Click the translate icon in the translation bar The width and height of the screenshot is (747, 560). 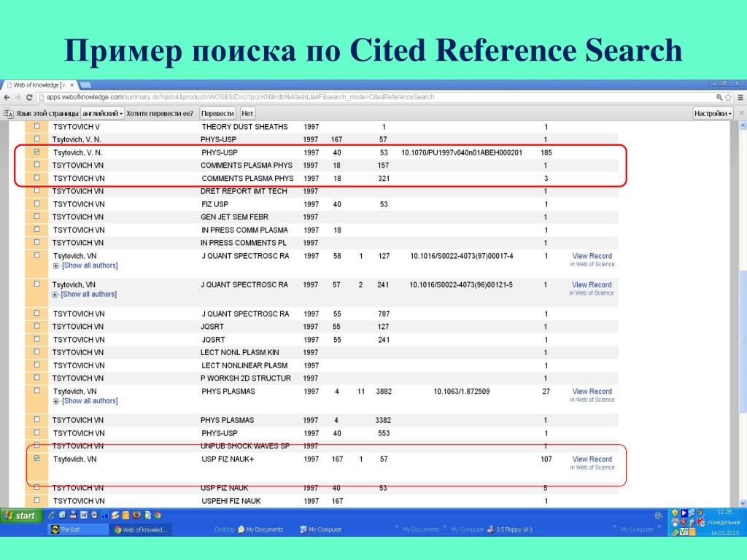point(8,113)
